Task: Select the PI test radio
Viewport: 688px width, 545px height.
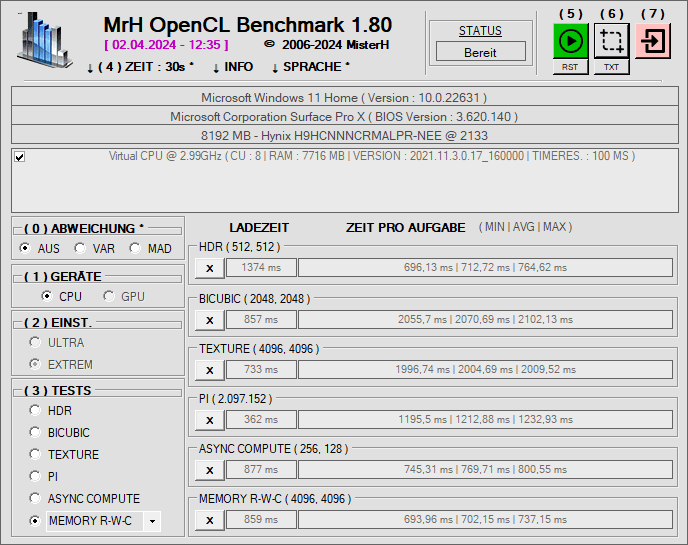Action: [43, 476]
